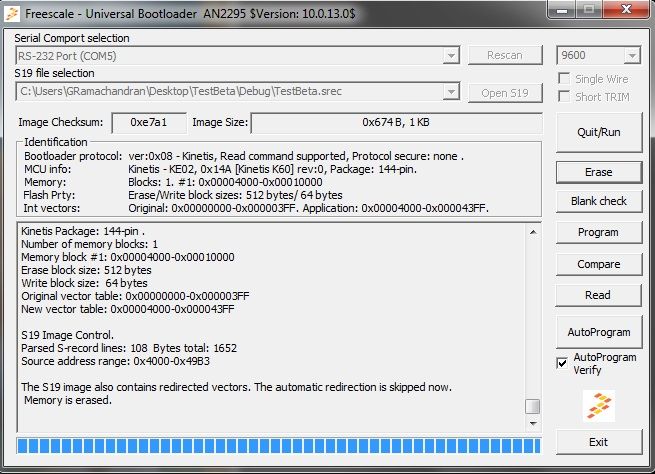Click 'Original vector table' log line
This screenshot has height=474, width=655.
(135, 297)
